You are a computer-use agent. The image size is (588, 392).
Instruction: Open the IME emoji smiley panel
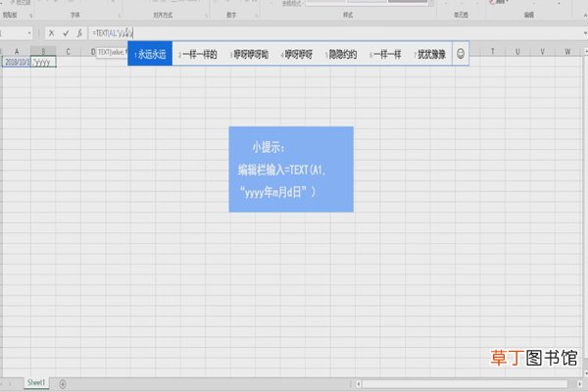(461, 54)
